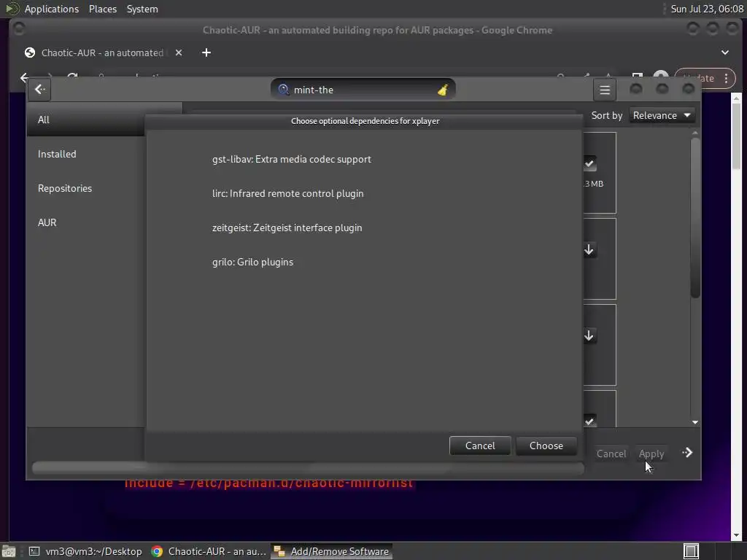Click the Chrome tab search chevron
747x560 pixels.
click(724, 52)
